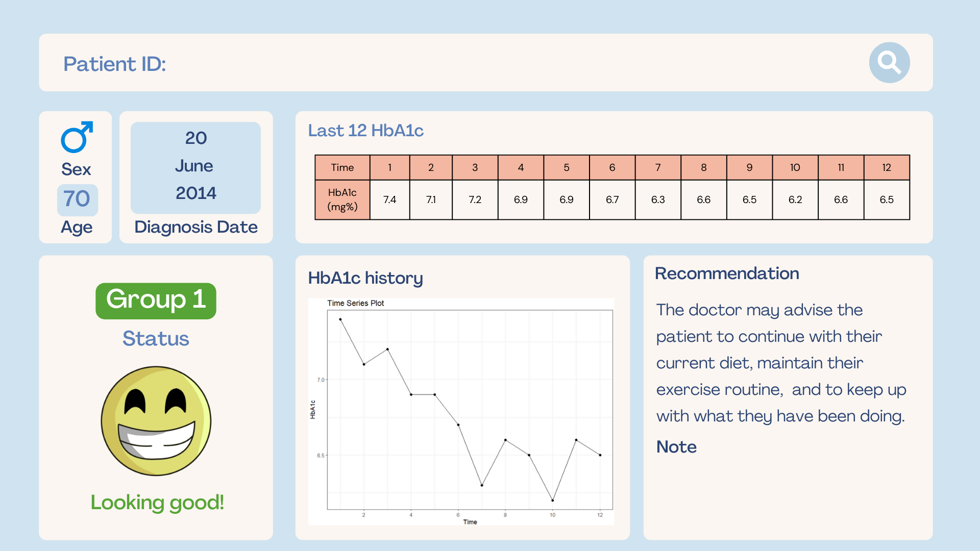
Task: Click the male sex symbol icon
Action: [x=77, y=137]
